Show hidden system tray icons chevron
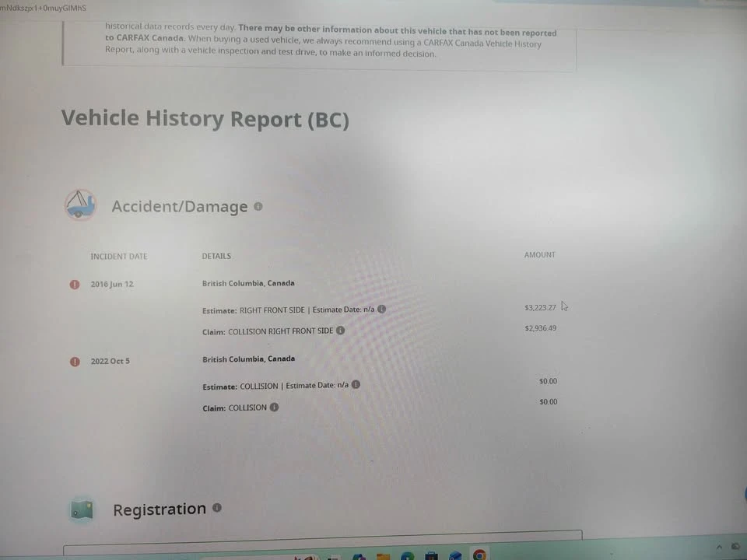The height and width of the screenshot is (560, 747). pos(719,547)
